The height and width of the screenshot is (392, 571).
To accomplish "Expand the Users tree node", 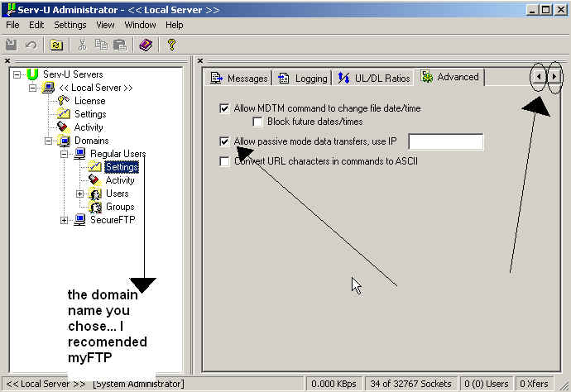I will tap(79, 194).
